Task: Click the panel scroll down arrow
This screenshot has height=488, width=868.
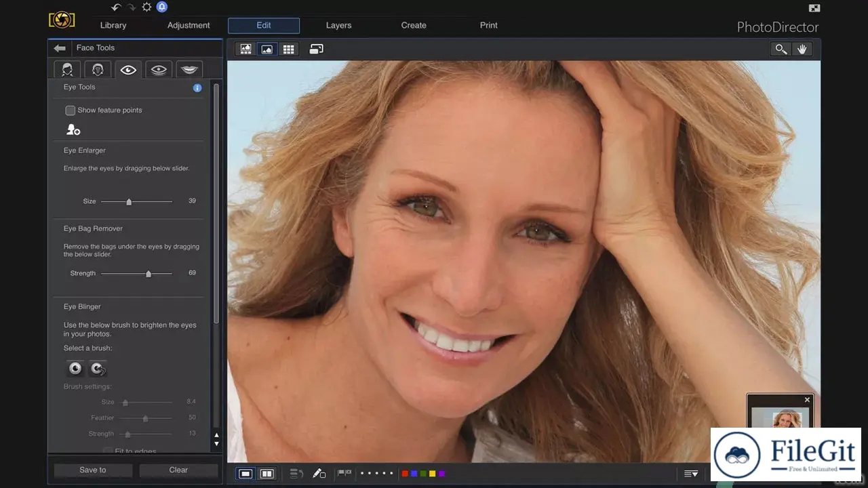Action: tap(216, 444)
